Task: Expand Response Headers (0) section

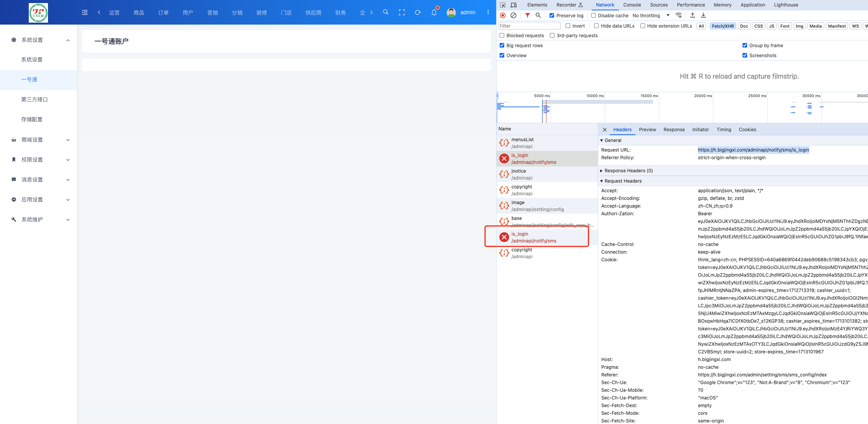Action: click(602, 171)
